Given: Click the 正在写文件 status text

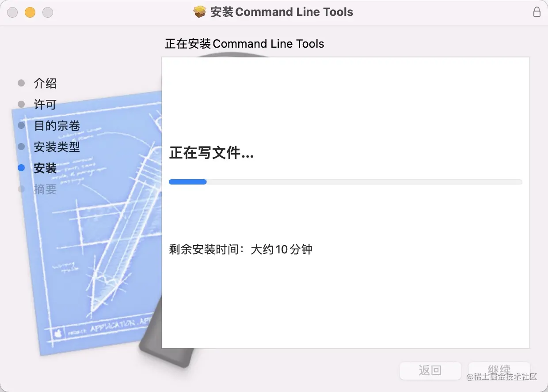Looking at the screenshot, I should (211, 154).
